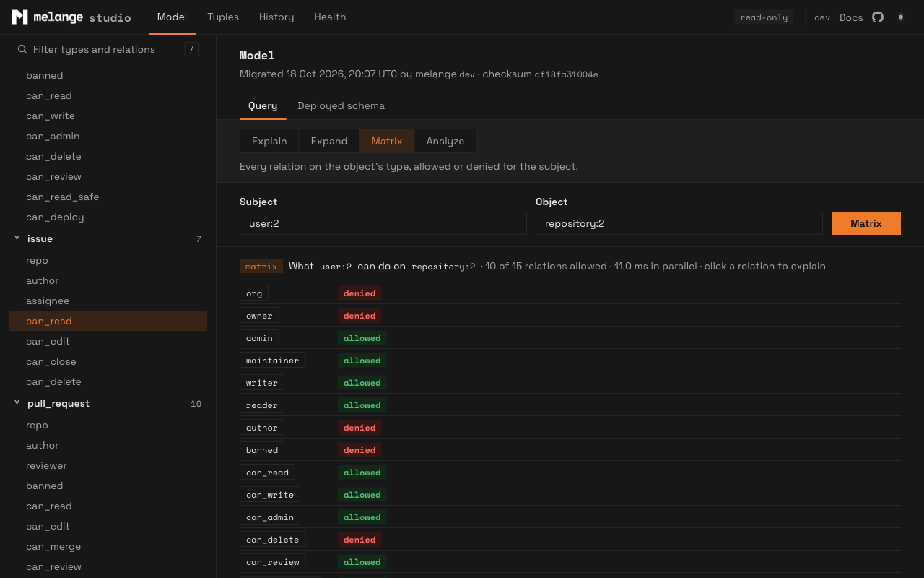Switch to the Tuples tab
The height and width of the screenshot is (578, 924).
tap(223, 17)
